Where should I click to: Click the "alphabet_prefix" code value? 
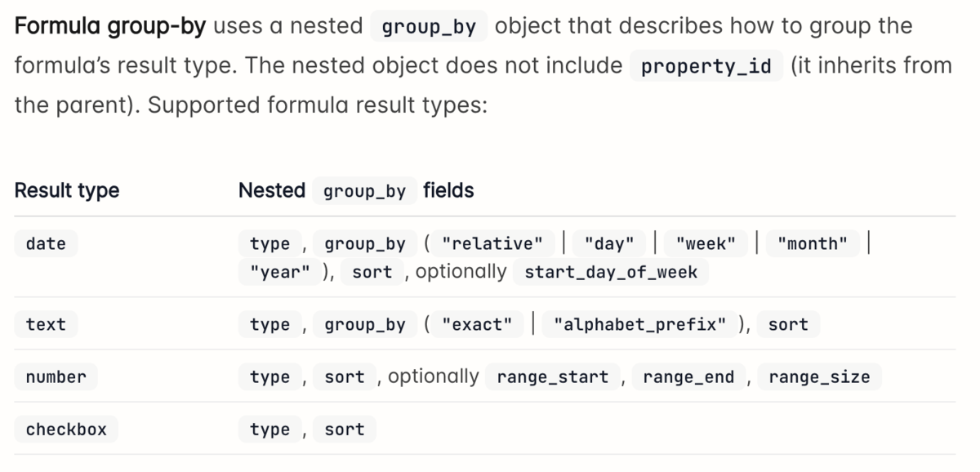coord(639,324)
